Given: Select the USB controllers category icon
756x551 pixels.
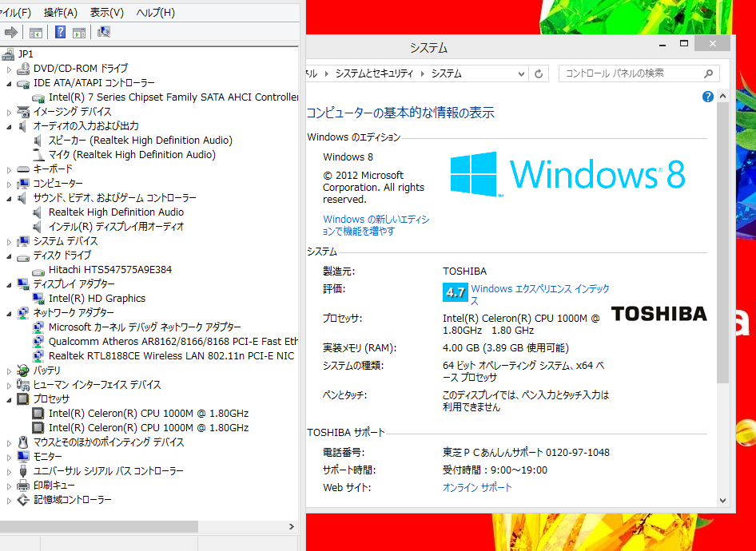Looking at the screenshot, I should 23,471.
